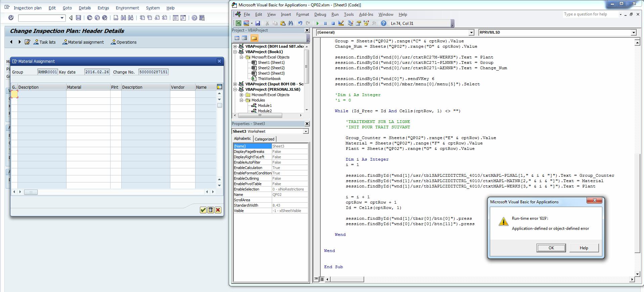This screenshot has height=292, width=644.
Task: Click Help in the Run-time error dialog
Action: pyautogui.click(x=584, y=248)
